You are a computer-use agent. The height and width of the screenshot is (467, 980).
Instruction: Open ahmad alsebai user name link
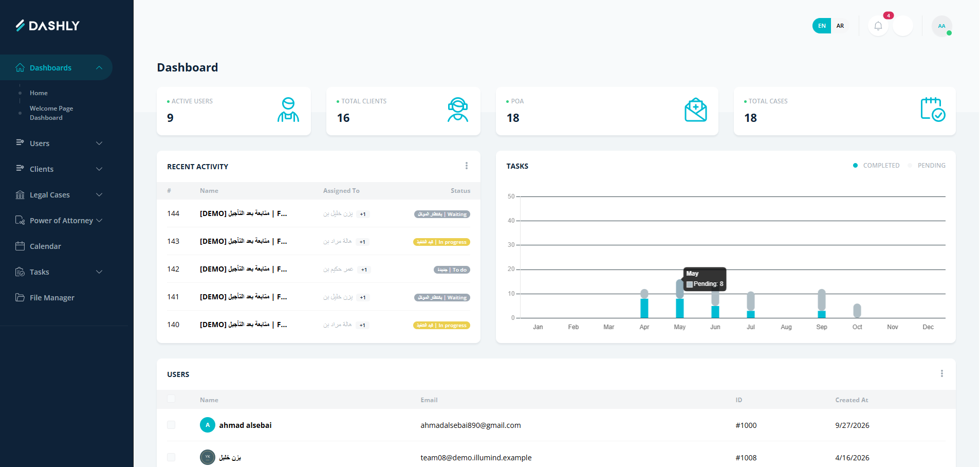click(x=245, y=425)
